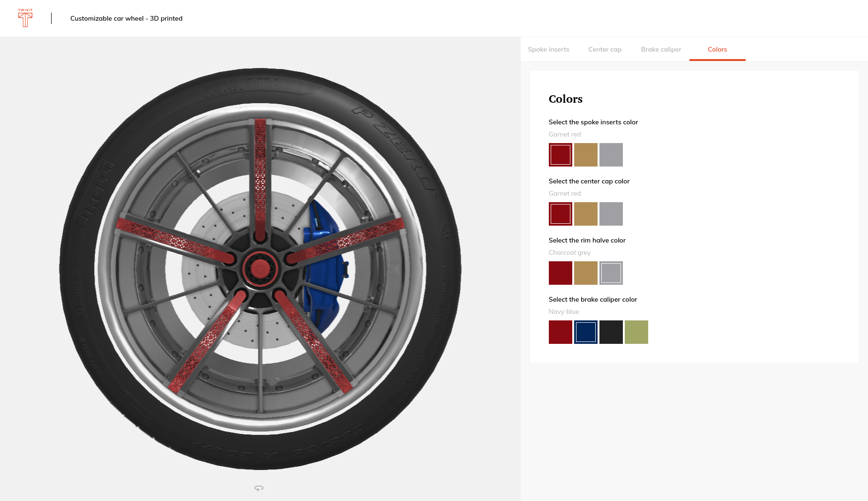Select charcoal grey rim halve swatch
This screenshot has height=501, width=868.
[611, 273]
